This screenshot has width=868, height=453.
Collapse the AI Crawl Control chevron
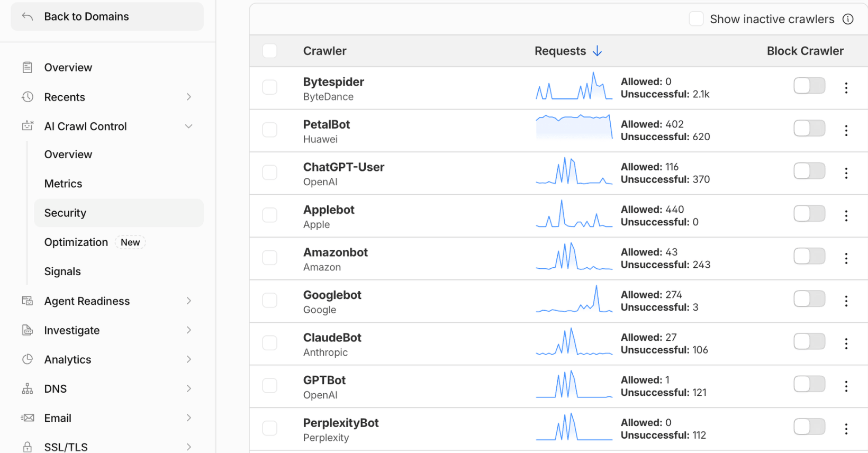pos(189,126)
